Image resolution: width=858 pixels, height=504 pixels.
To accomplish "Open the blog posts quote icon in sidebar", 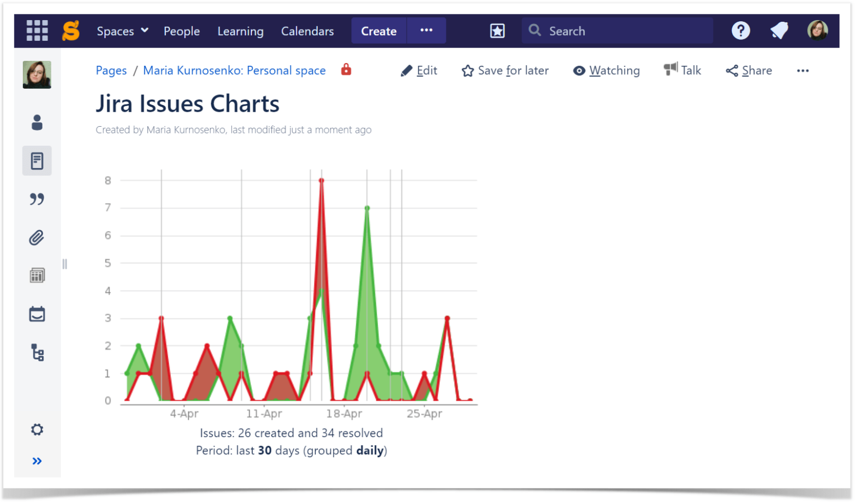I will tap(36, 199).
